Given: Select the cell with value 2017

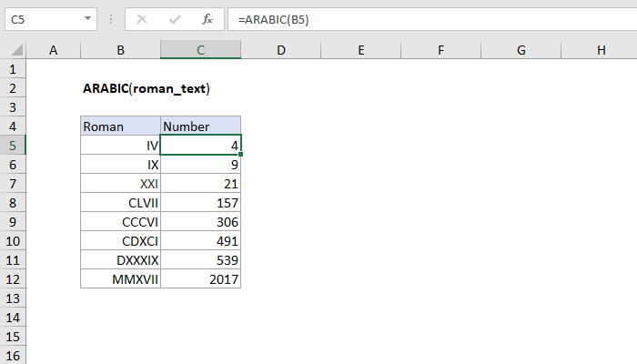Looking at the screenshot, I should pos(201,279).
